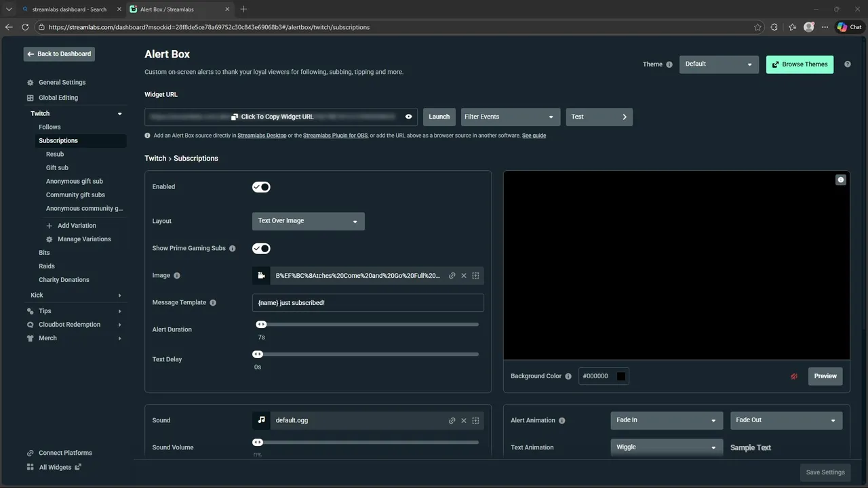868x488 pixels.
Task: Click the black Background Color swatch
Action: [621, 376]
